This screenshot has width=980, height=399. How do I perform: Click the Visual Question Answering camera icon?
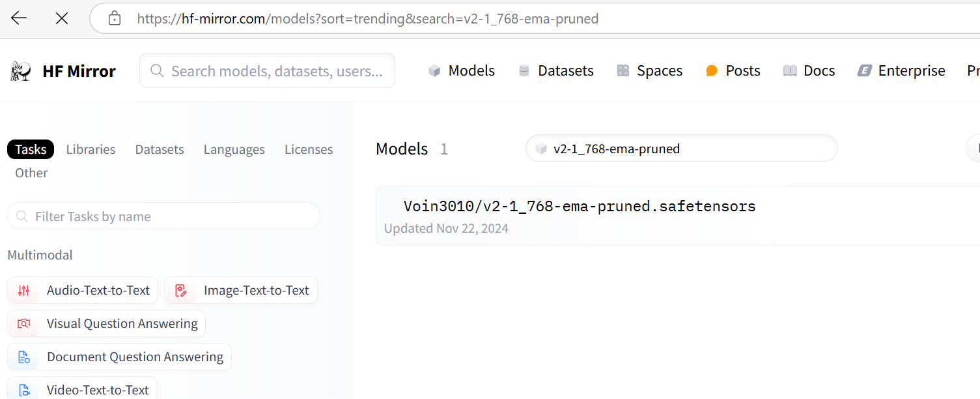pos(24,323)
